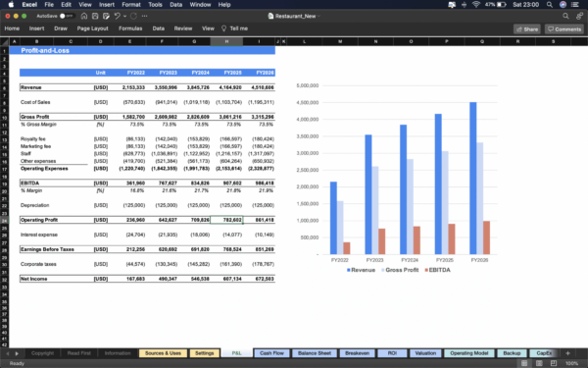588x368 pixels.
Task: Click the FY2022 Revenue cell 2,153,333
Action: 129,87
